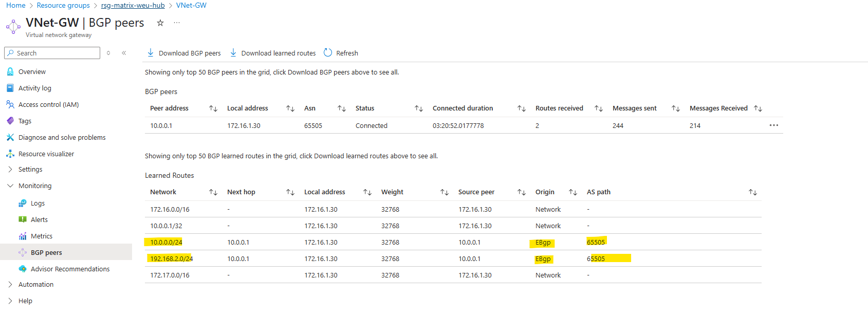Sort BGP peers by Asn column arrows

342,108
